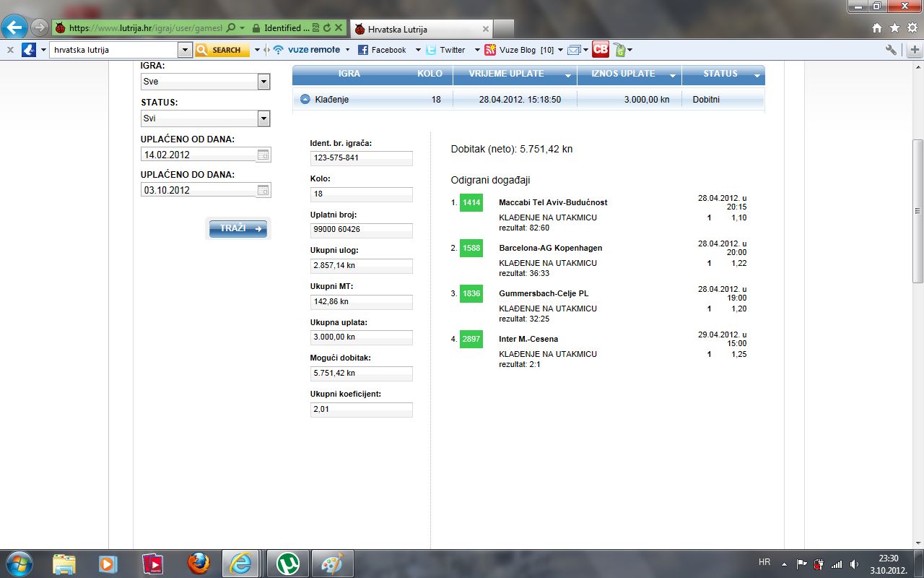Open the Vuze remote toolbar item

[x=306, y=50]
